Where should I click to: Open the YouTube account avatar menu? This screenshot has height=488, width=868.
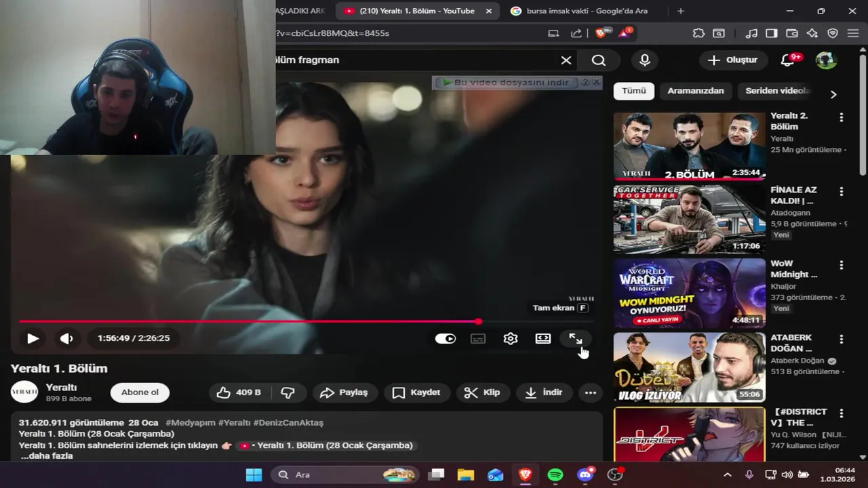[826, 60]
